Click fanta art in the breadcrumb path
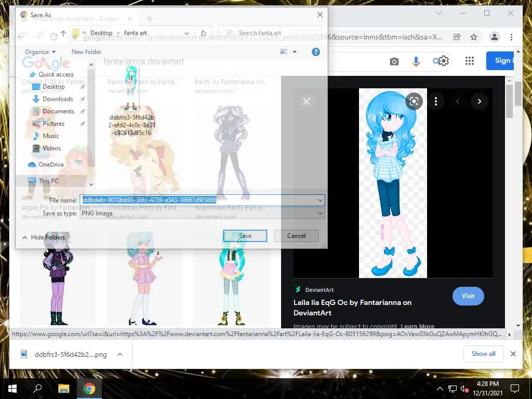The width and height of the screenshot is (532, 399). tap(136, 33)
